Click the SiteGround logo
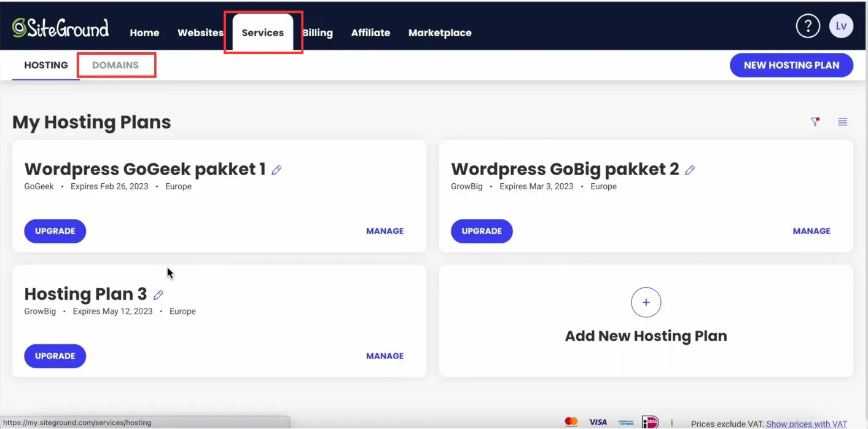The image size is (868, 429). tap(60, 28)
